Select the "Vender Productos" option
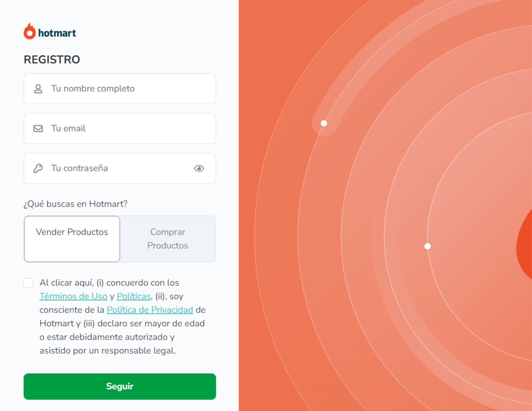 72,239
